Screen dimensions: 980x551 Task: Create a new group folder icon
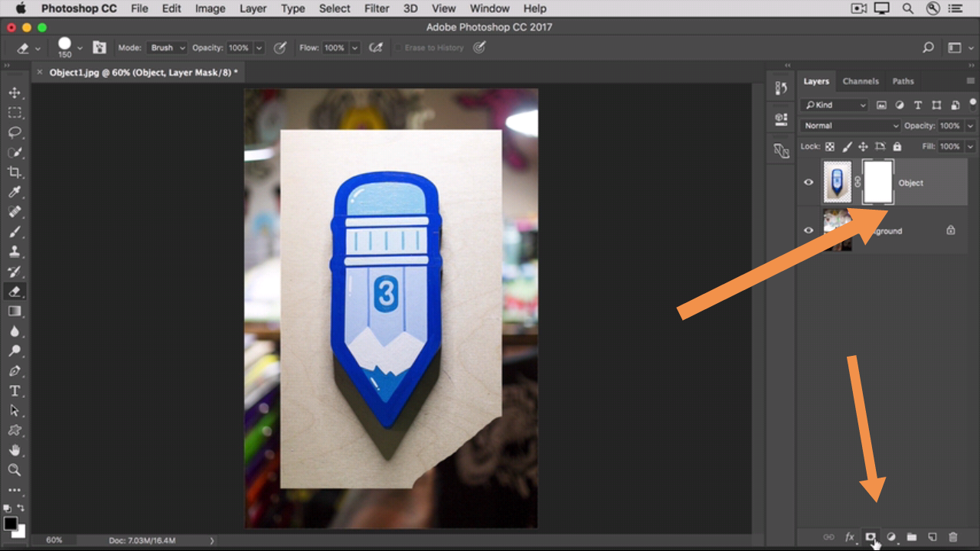click(912, 537)
